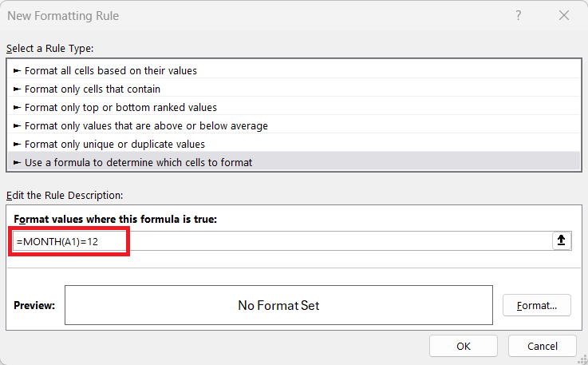
Task: Click the formula input field with =MONTH(A1)=12
Action: (x=282, y=241)
